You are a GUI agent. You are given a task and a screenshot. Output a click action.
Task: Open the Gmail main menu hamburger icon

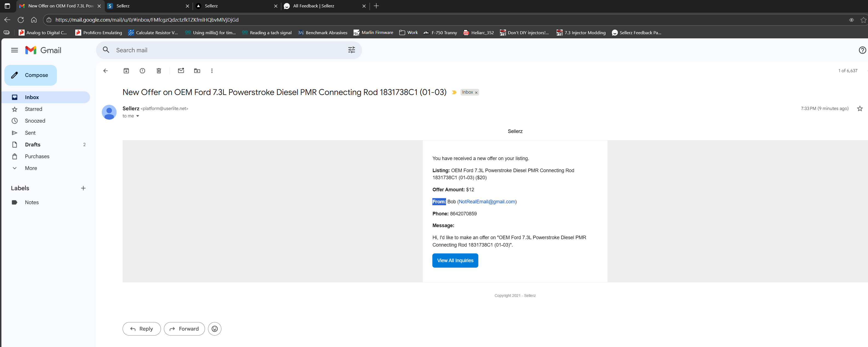[14, 50]
